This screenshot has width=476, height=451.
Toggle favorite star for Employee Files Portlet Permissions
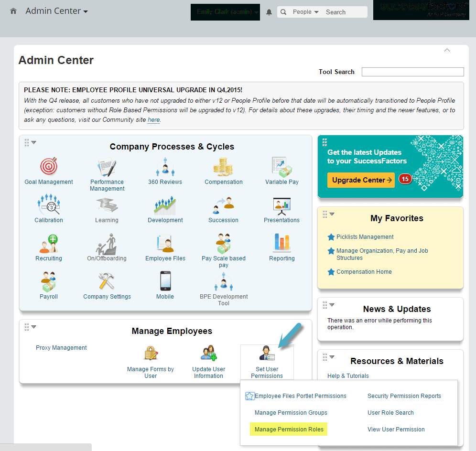pyautogui.click(x=249, y=396)
